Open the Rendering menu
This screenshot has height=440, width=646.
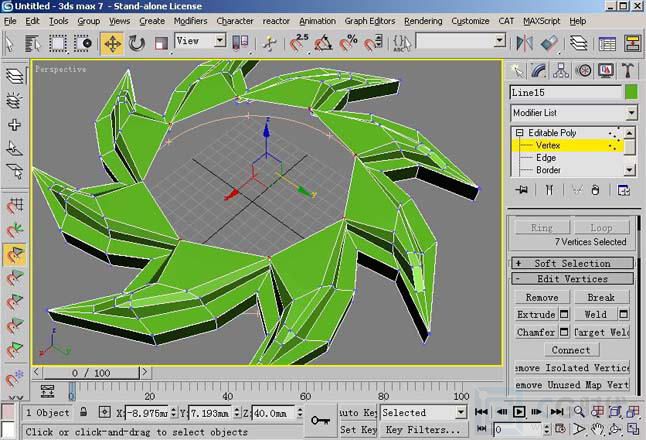tap(423, 21)
